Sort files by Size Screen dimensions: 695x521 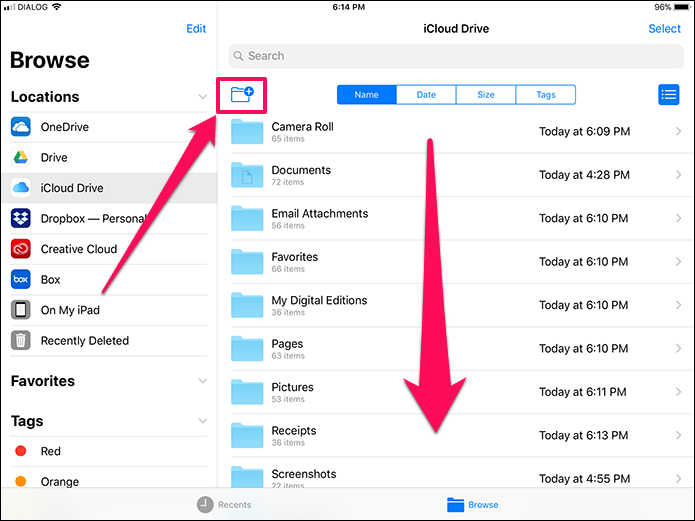(x=486, y=94)
